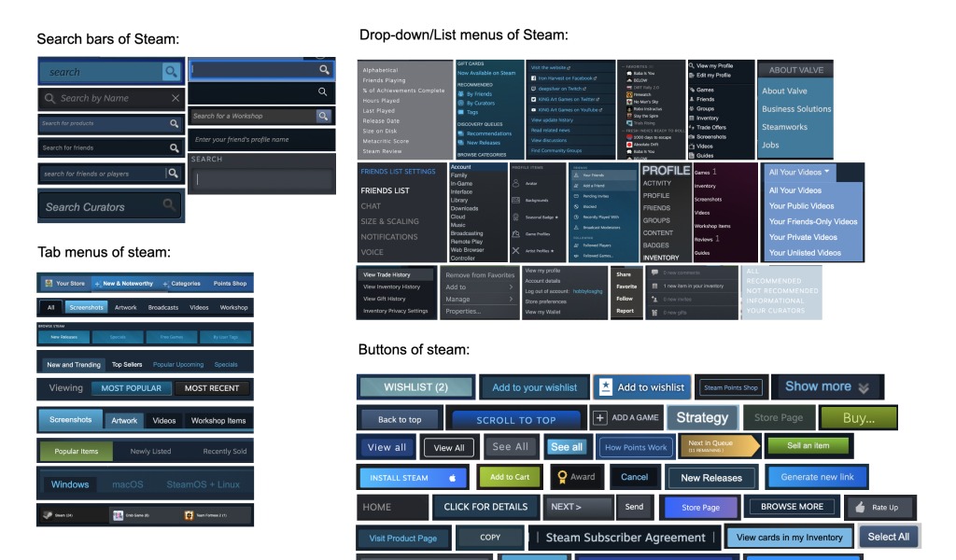This screenshot has width=956, height=560.
Task: Click the 'Steam Subscriber Agreement' link
Action: pyautogui.click(x=625, y=538)
